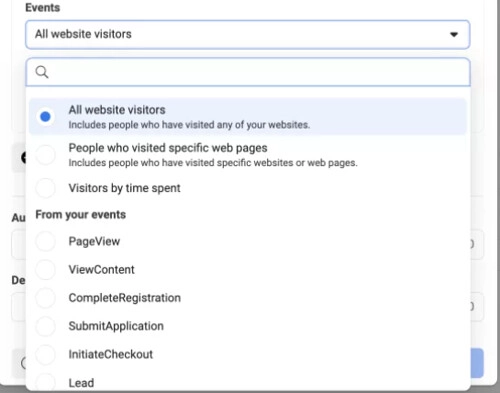Click the 'PageView' event label
Viewport: 500px width, 393px height.
tap(94, 241)
